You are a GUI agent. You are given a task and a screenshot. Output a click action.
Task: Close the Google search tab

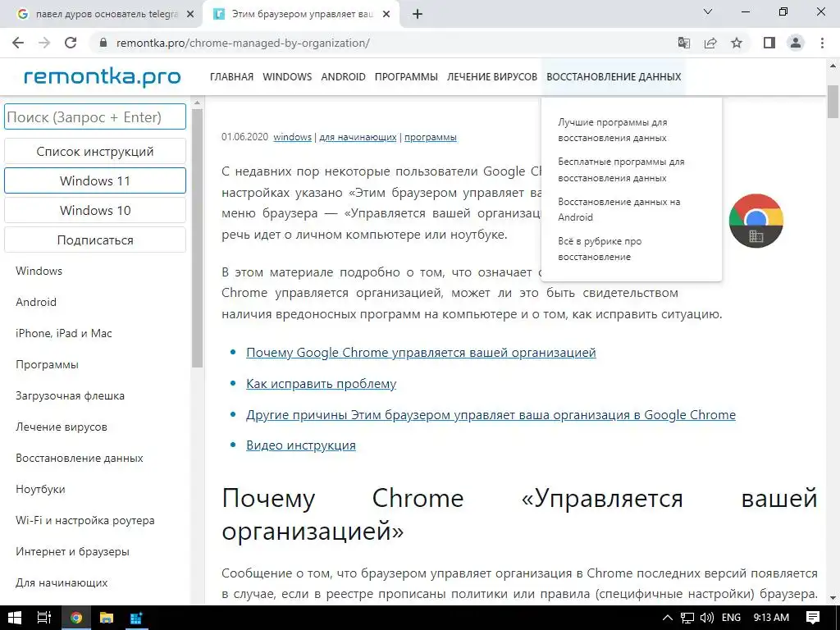coord(189,15)
